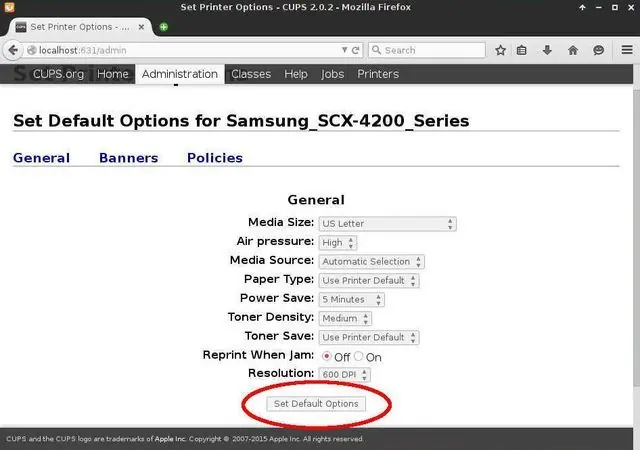Open a new tab with the green plus
This screenshot has height=450, width=640.
(164, 27)
